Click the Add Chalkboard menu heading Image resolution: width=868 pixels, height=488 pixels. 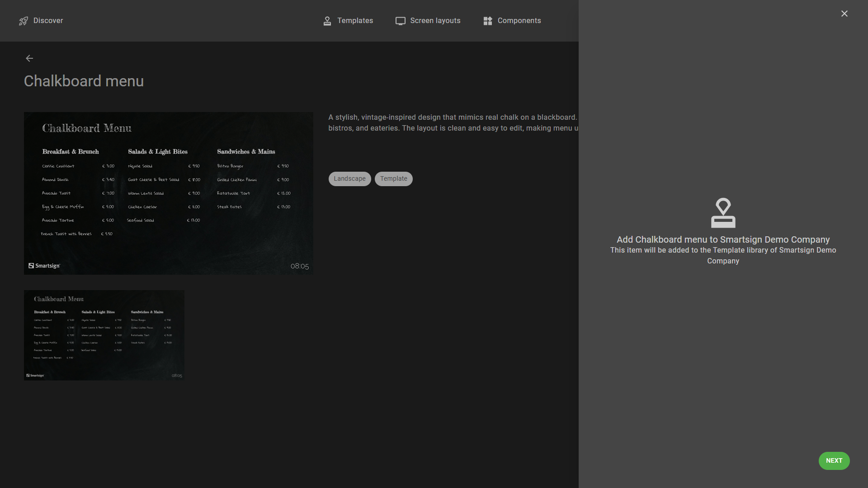723,239
